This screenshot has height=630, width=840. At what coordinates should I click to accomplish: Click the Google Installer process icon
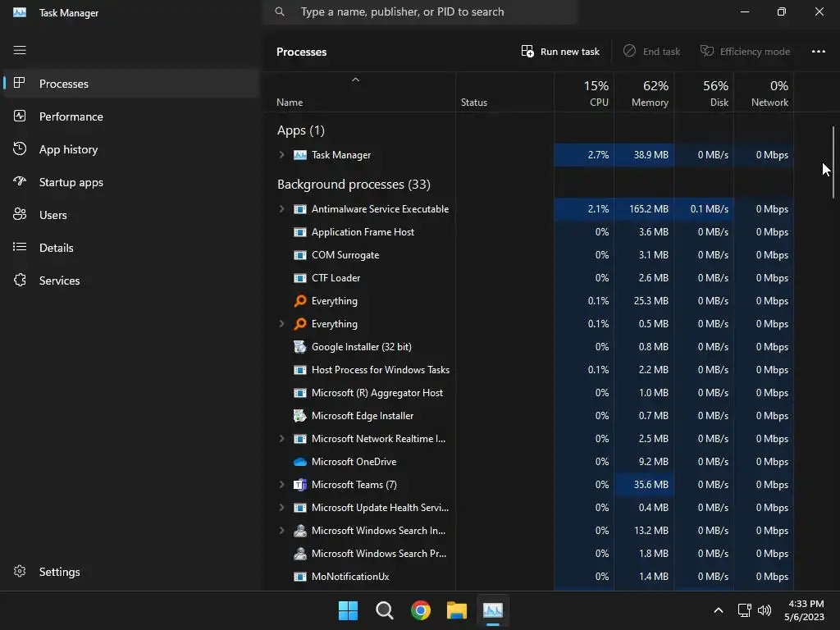pyautogui.click(x=300, y=347)
